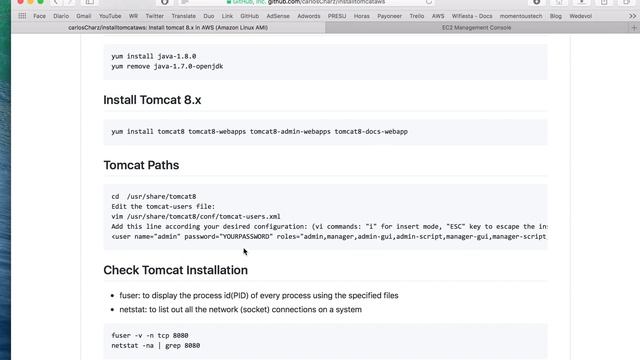This screenshot has height=360, width=640.
Task: Click the Install Tomcat 8.x heading
Action: [152, 100]
